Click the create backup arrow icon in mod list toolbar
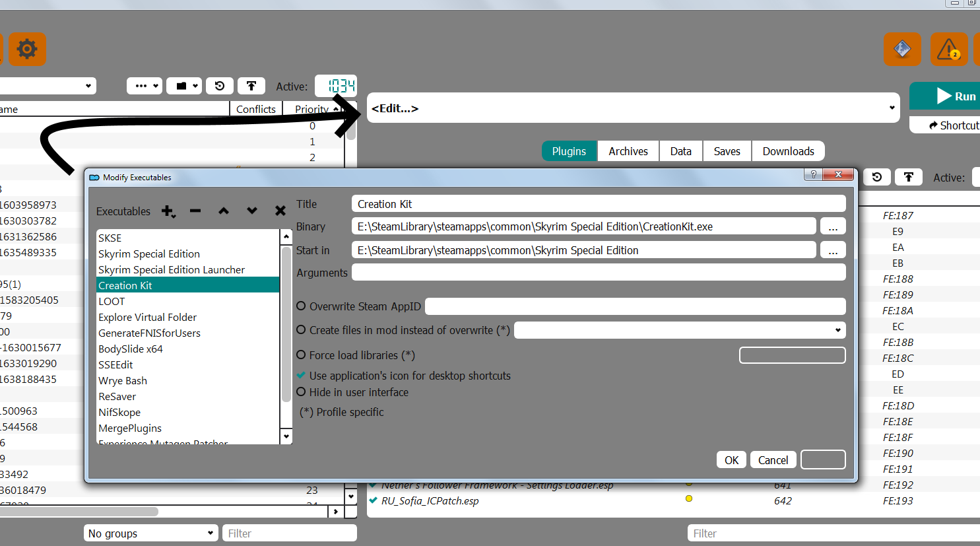This screenshot has height=546, width=980. [251, 86]
